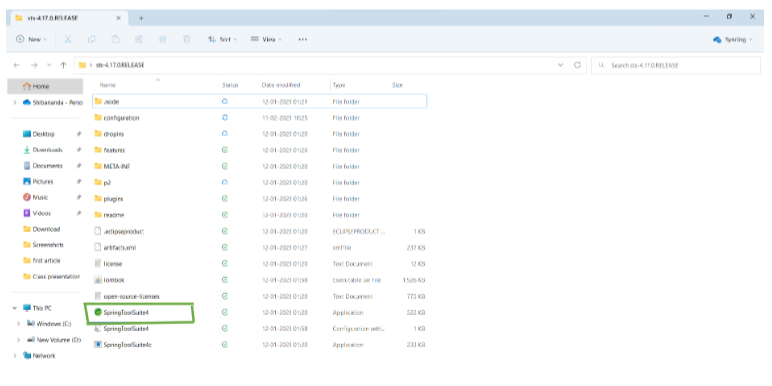Sort by the Type column header

pos(339,85)
